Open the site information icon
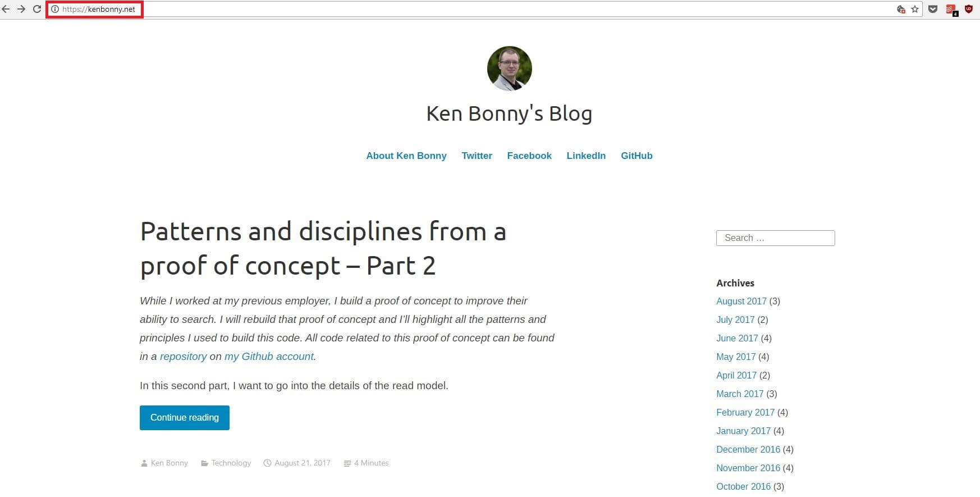 click(x=55, y=9)
